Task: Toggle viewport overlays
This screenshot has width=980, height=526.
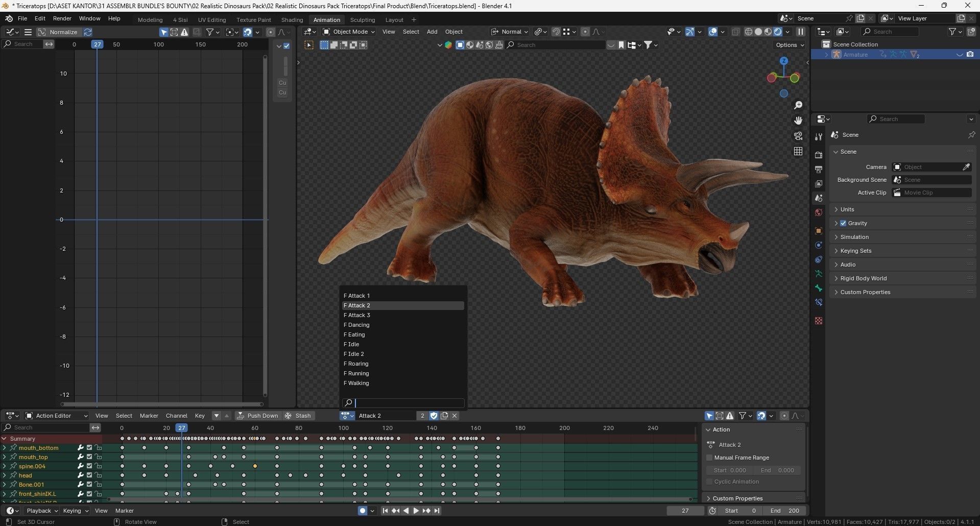Action: pos(713,32)
